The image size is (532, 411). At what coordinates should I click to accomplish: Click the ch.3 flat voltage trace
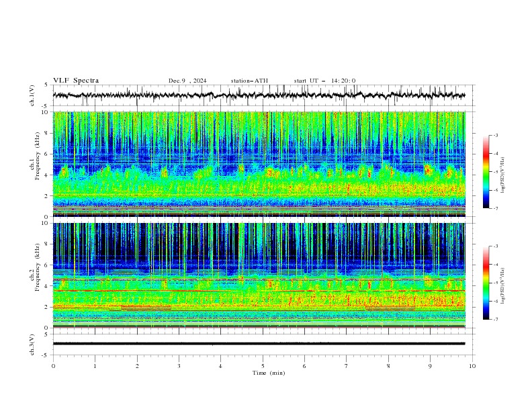259,344
